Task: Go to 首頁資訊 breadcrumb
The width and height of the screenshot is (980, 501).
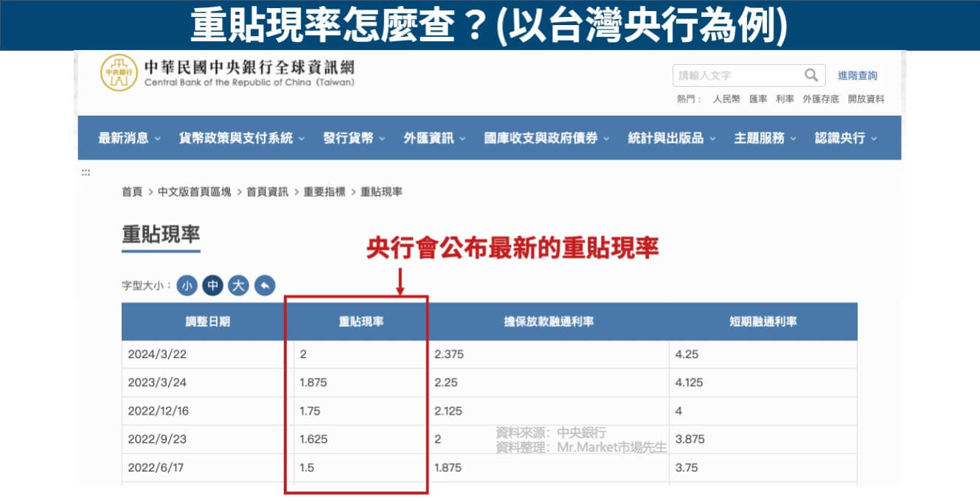Action: click(x=268, y=192)
